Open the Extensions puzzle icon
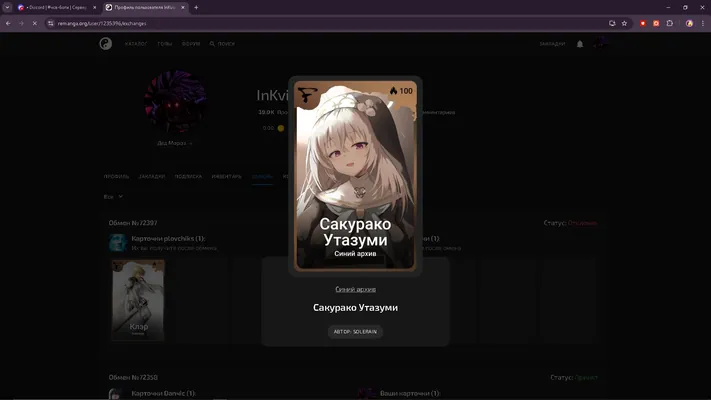Viewport: 711px width, 400px height. (670, 23)
